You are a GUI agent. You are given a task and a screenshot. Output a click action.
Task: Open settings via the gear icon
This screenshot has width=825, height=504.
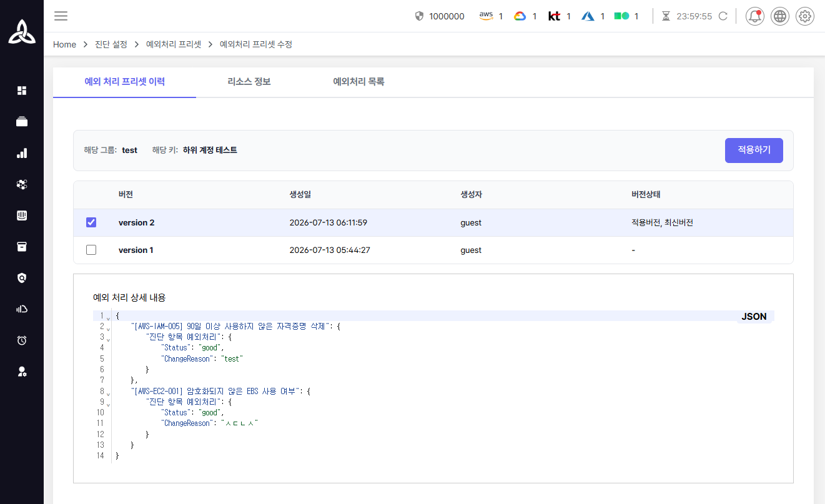click(805, 16)
